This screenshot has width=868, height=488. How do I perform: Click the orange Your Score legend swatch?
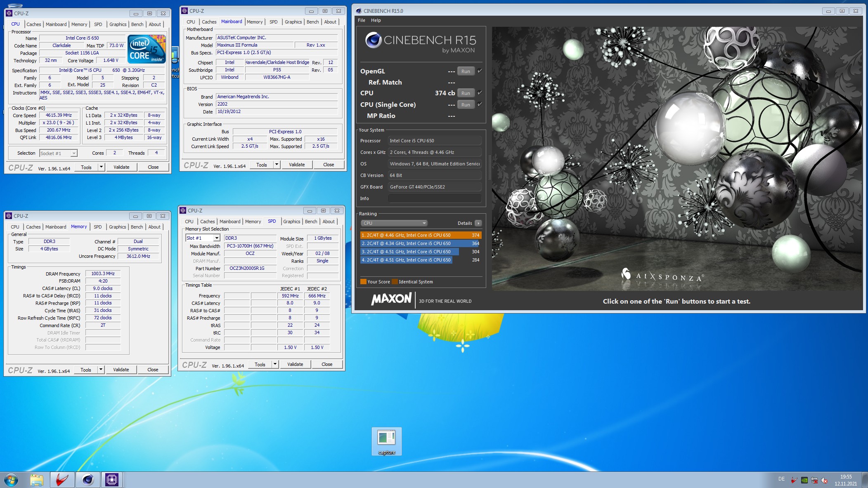(363, 282)
